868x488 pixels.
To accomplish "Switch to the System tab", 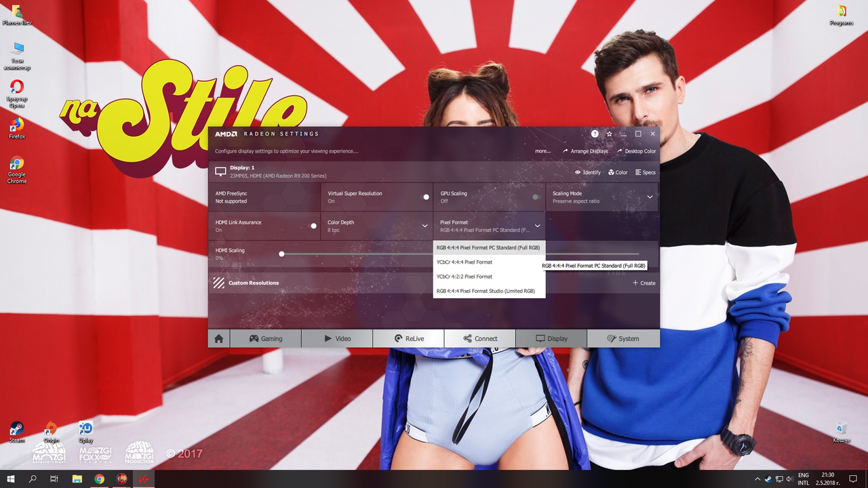I will click(x=623, y=338).
